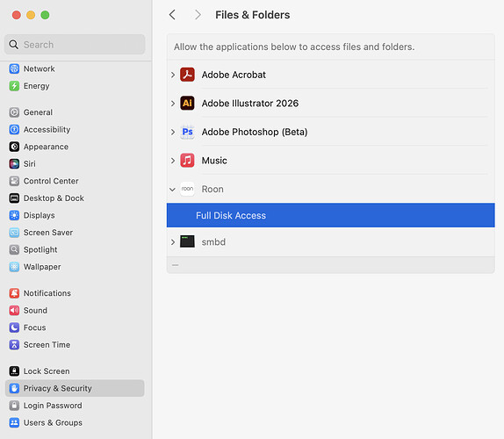
Task: Click the Photoshop Ps app icon
Action: tap(187, 132)
